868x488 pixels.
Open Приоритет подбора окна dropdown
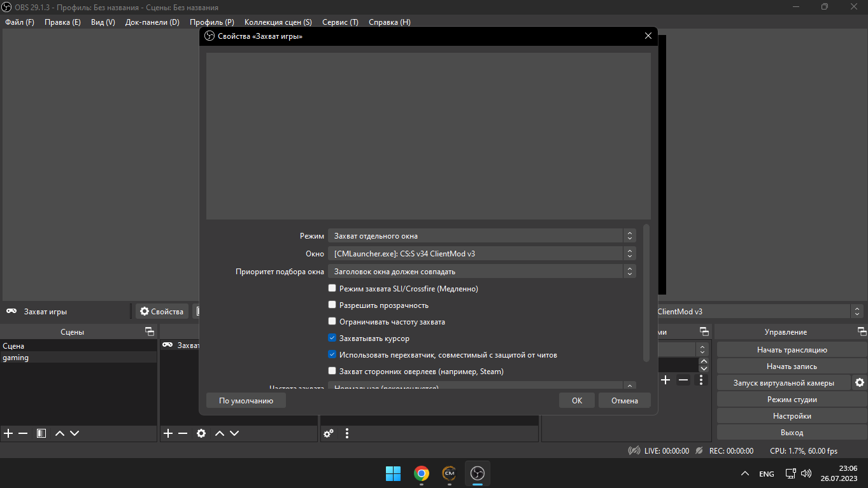coord(481,271)
